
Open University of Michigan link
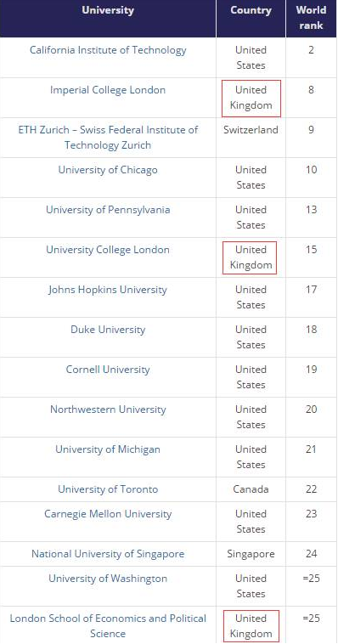click(x=108, y=449)
